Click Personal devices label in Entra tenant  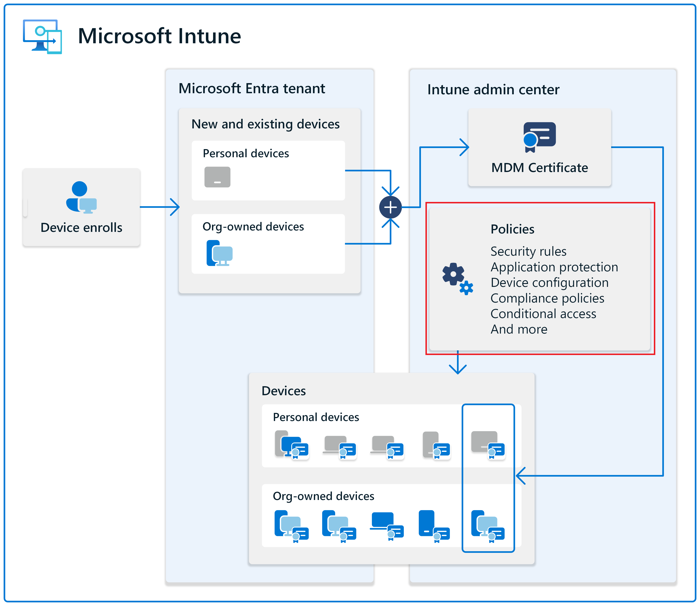pyautogui.click(x=246, y=154)
